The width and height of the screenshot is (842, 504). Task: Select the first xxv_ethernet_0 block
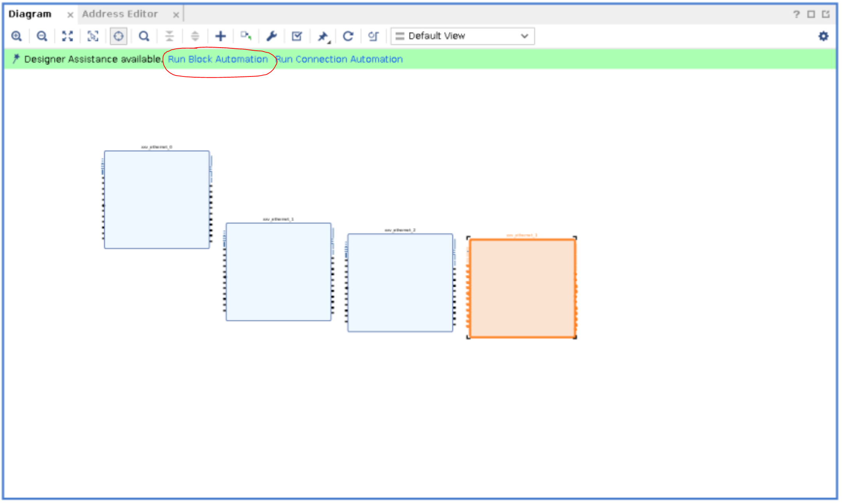(x=156, y=199)
